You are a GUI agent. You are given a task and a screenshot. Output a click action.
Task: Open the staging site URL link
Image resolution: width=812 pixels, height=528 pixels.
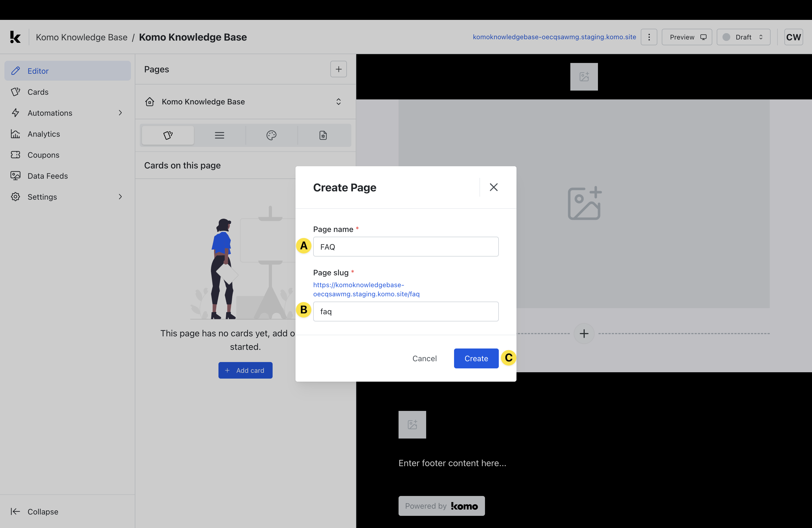554,37
